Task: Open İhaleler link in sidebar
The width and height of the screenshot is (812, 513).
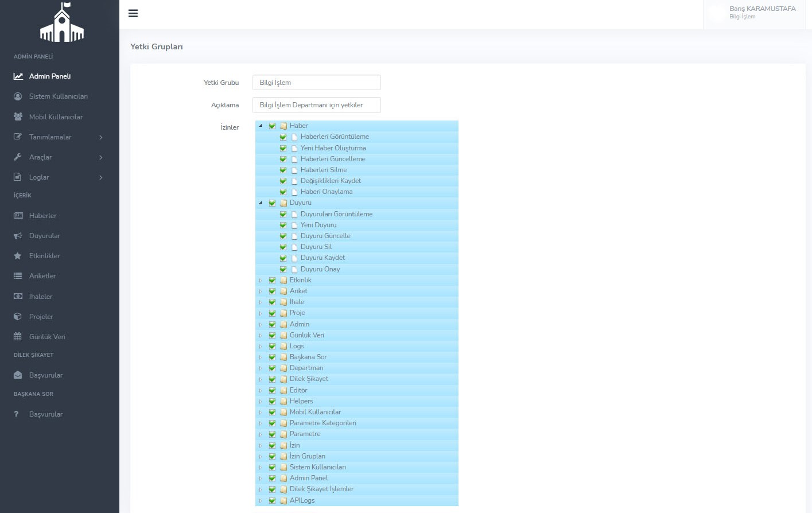Action: point(41,296)
